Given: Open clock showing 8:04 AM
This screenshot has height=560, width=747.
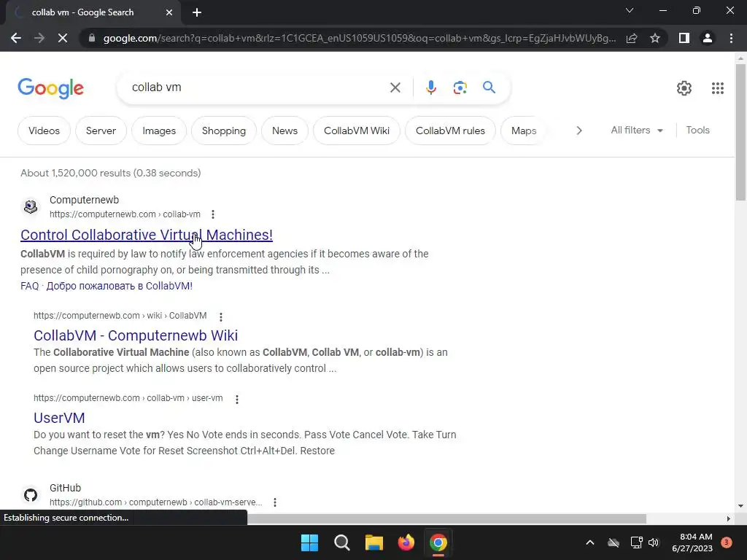Looking at the screenshot, I should tap(692, 542).
